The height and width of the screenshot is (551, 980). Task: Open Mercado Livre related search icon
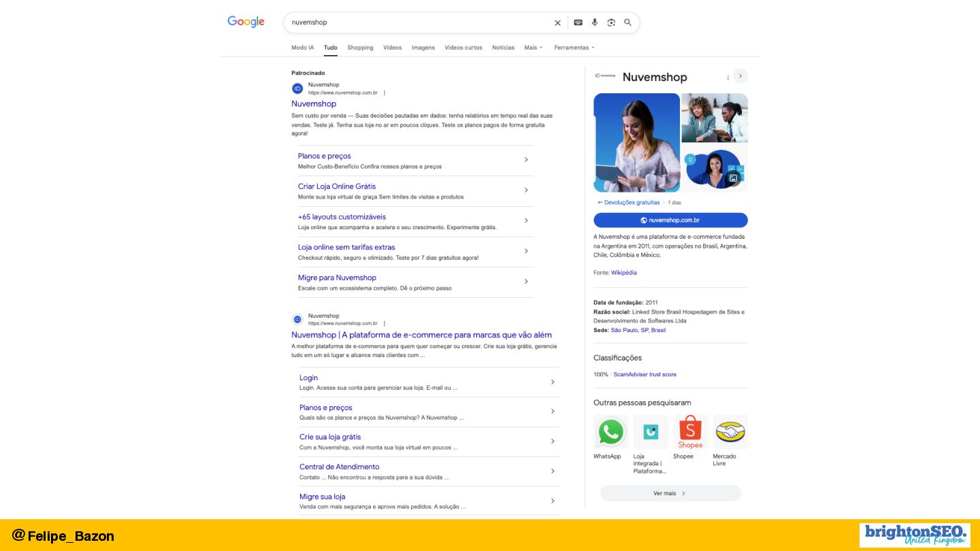click(x=730, y=432)
